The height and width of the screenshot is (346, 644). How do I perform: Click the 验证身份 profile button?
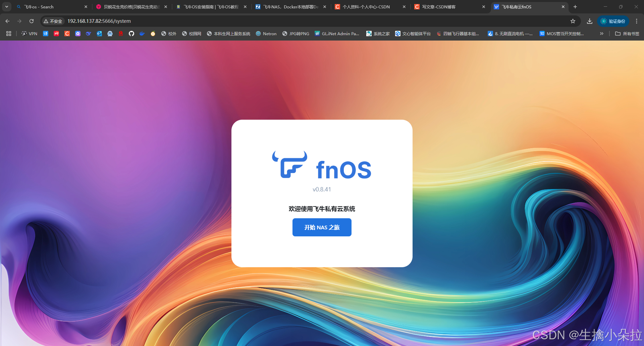613,21
